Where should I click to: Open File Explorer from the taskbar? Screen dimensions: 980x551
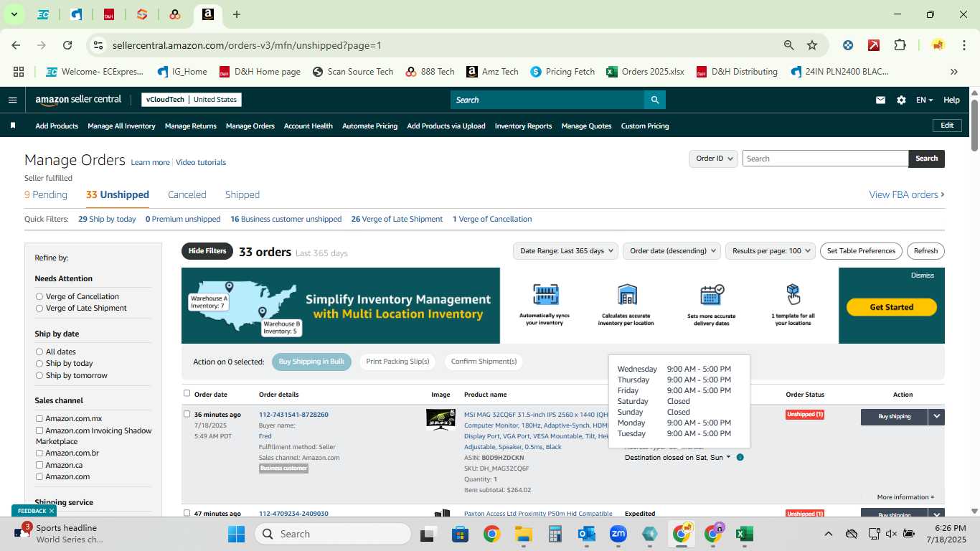[523, 534]
